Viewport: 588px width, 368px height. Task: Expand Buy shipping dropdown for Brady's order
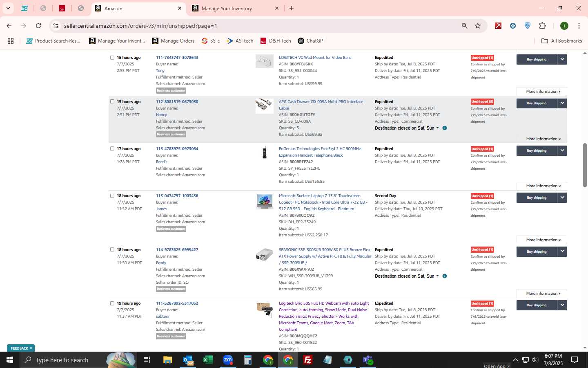tap(562, 251)
